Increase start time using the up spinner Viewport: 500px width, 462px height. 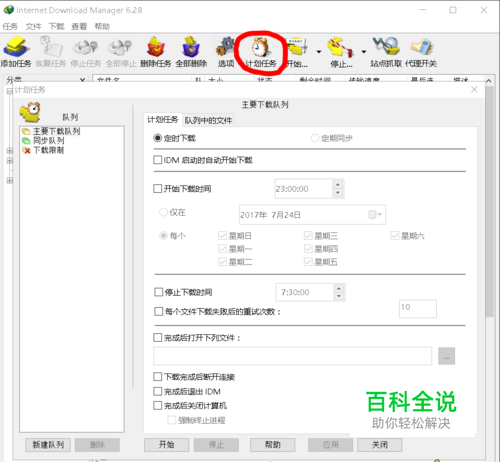(338, 184)
